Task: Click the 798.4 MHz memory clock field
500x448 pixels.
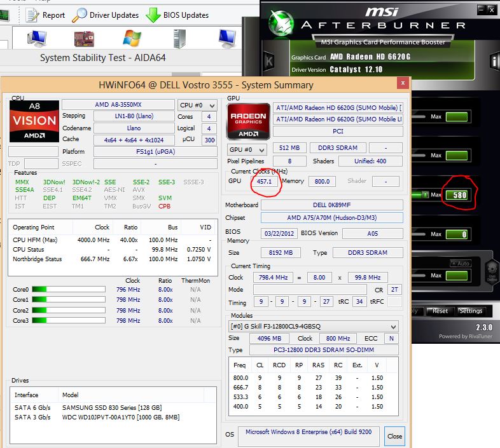Action: (273, 277)
